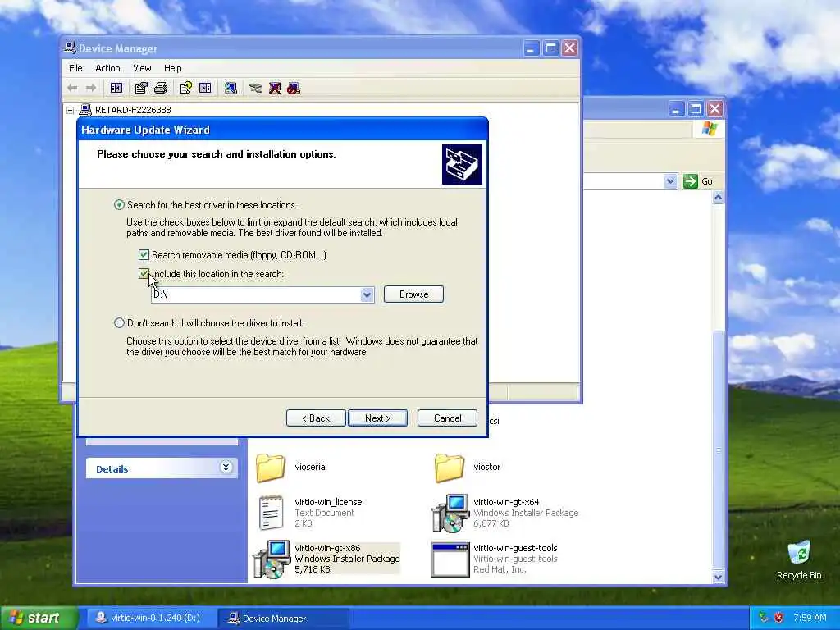This screenshot has width=840, height=630.
Task: Expand the Details panel chevron in Explorer
Action: (226, 468)
